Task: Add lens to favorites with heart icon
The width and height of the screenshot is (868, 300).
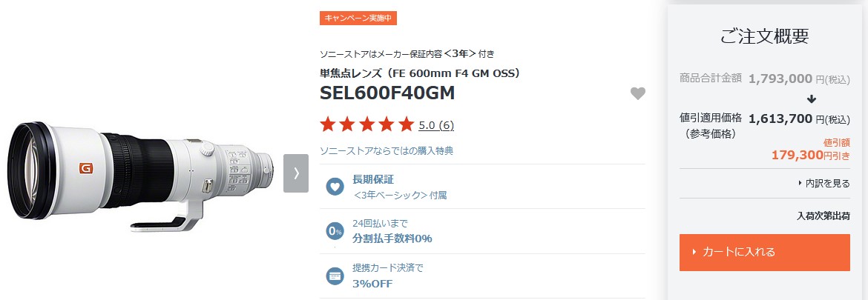Action: (x=638, y=94)
